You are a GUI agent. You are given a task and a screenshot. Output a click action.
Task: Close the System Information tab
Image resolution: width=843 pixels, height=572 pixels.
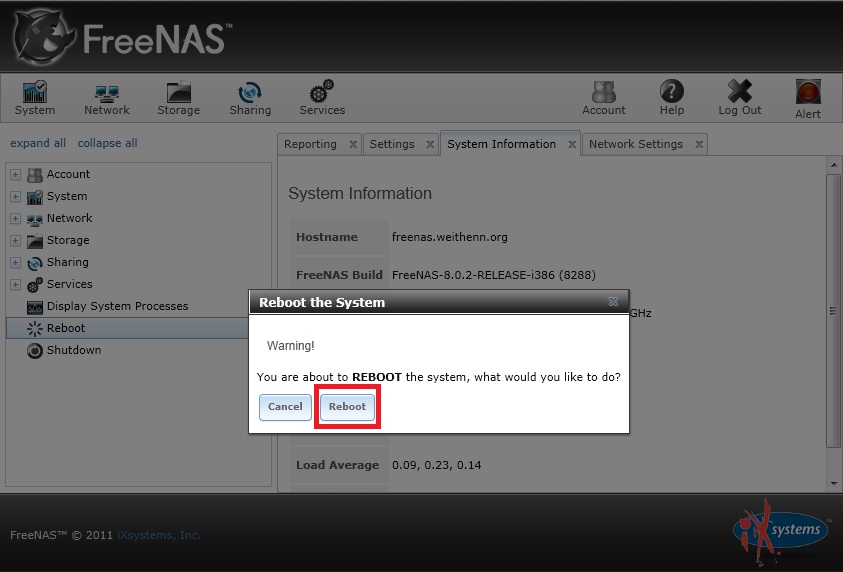(x=572, y=144)
